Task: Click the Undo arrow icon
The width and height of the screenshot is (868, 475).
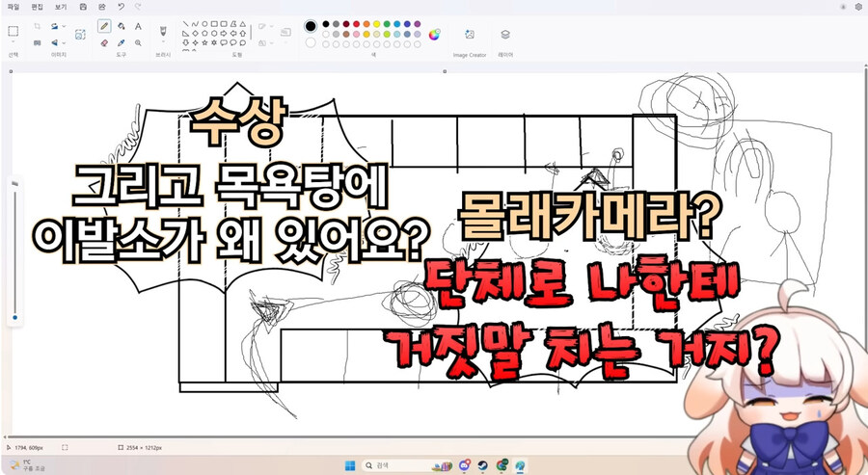Action: [x=122, y=7]
